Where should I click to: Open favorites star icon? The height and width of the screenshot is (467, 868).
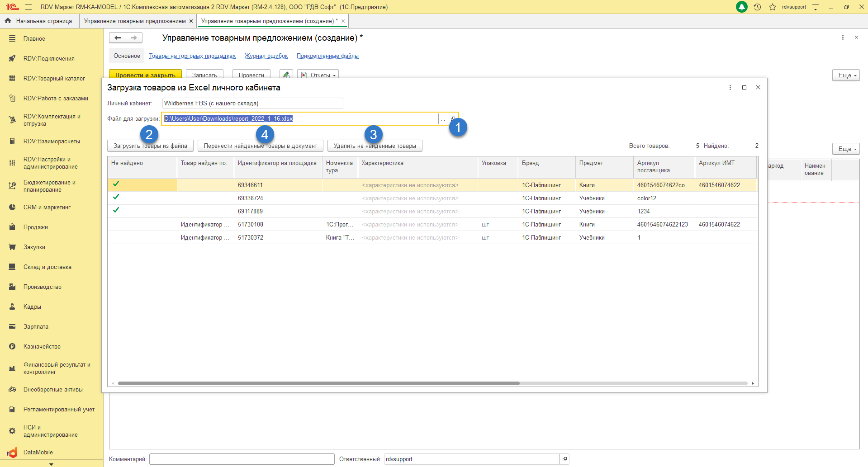[773, 7]
